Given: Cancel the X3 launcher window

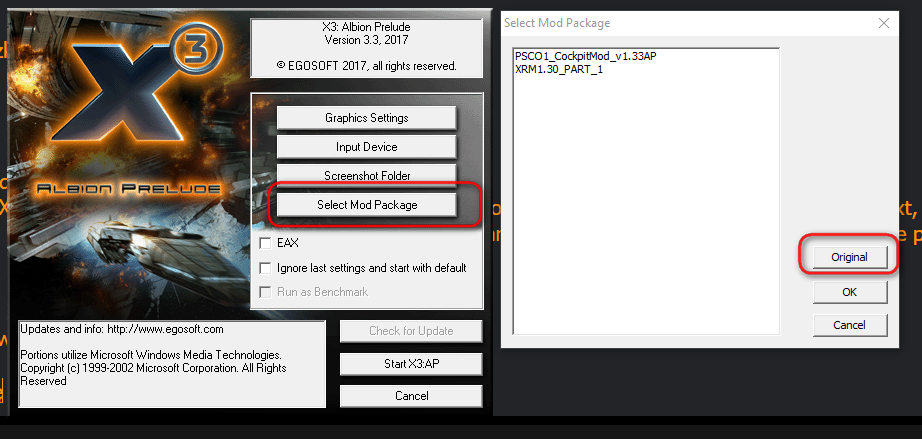Looking at the screenshot, I should 411,396.
